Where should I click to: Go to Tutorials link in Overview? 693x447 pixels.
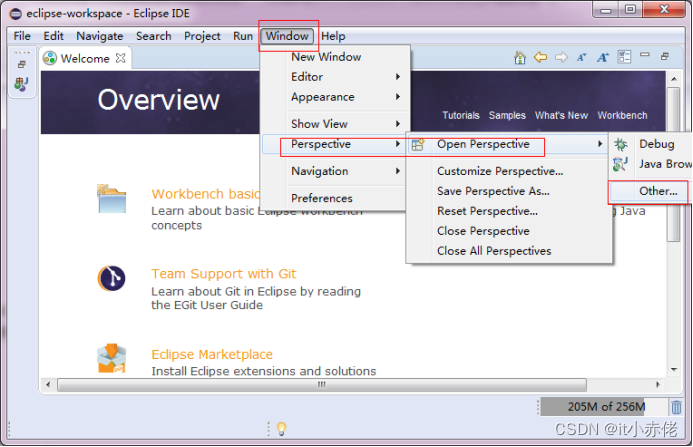(461, 115)
